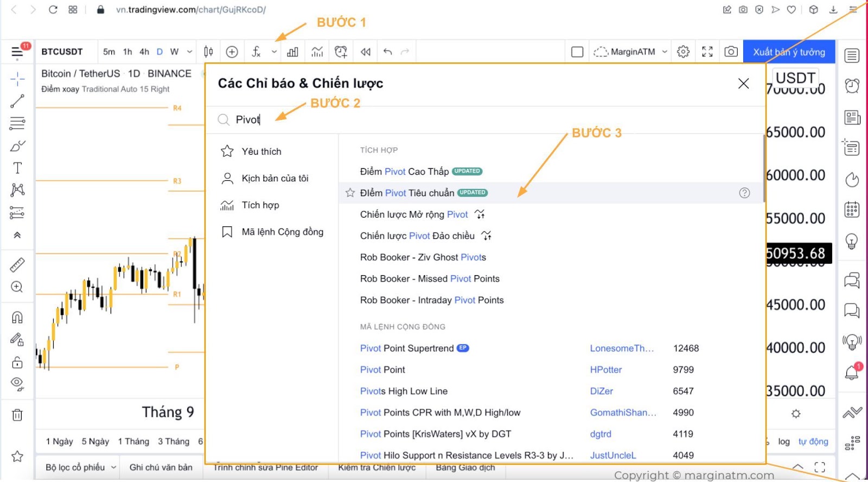Add Chiến lược Mở rộng Pivot strategy
This screenshot has width=868, height=482.
tap(414, 214)
